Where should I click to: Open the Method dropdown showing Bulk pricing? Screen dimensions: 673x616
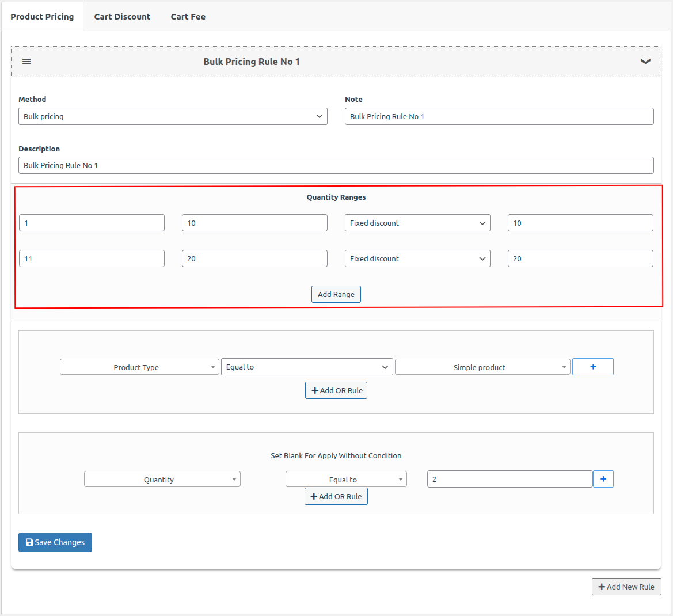tap(173, 116)
